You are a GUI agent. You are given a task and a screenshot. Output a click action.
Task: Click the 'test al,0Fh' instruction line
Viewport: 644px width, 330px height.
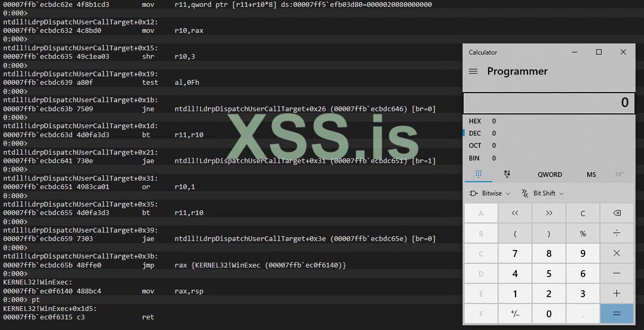101,83
